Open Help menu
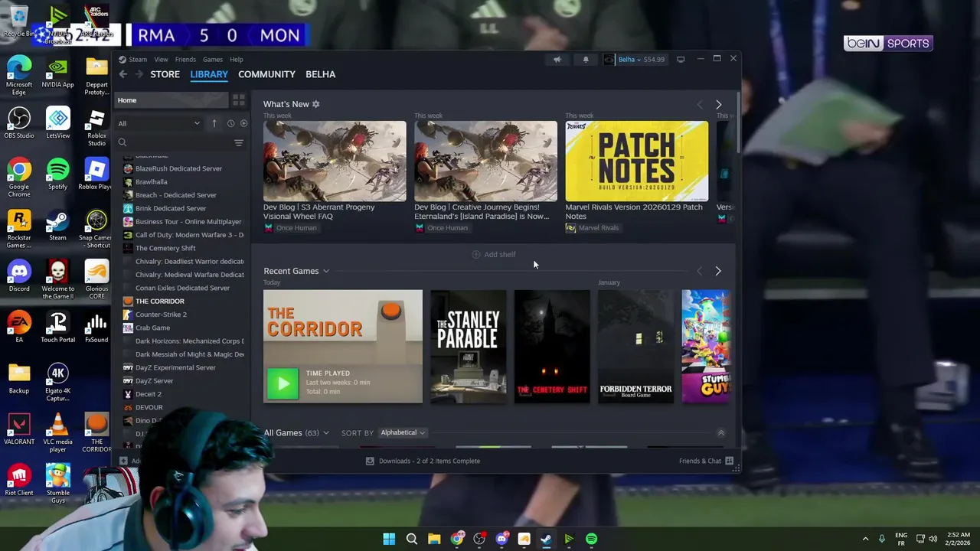The width and height of the screenshot is (980, 551). tap(237, 60)
